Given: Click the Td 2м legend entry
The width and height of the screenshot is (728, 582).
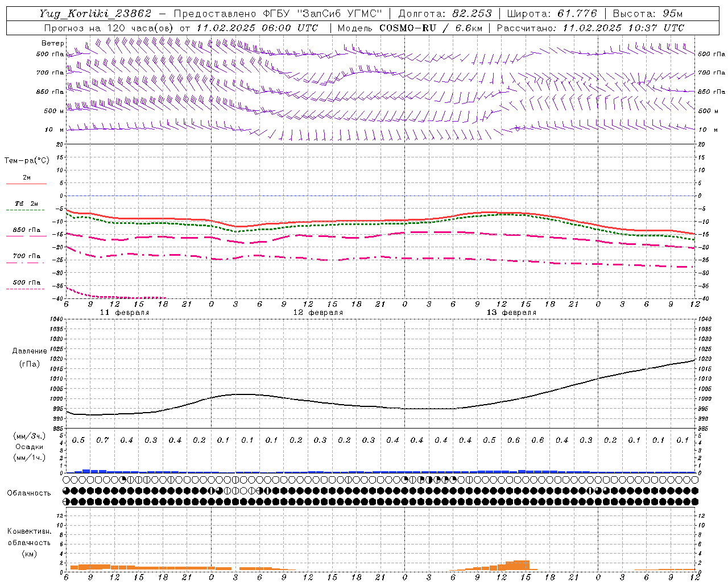Looking at the screenshot, I should click(26, 203).
